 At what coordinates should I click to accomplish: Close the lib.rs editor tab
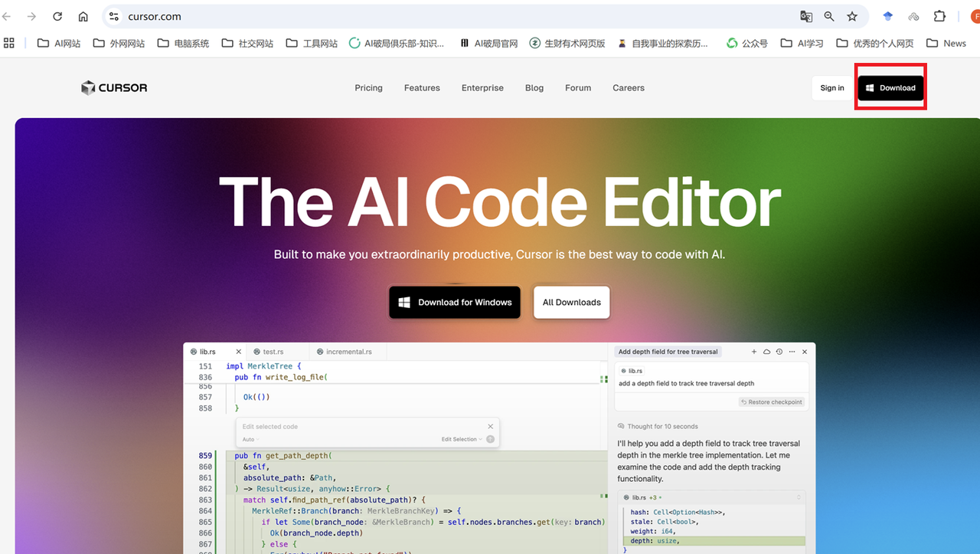tap(239, 352)
